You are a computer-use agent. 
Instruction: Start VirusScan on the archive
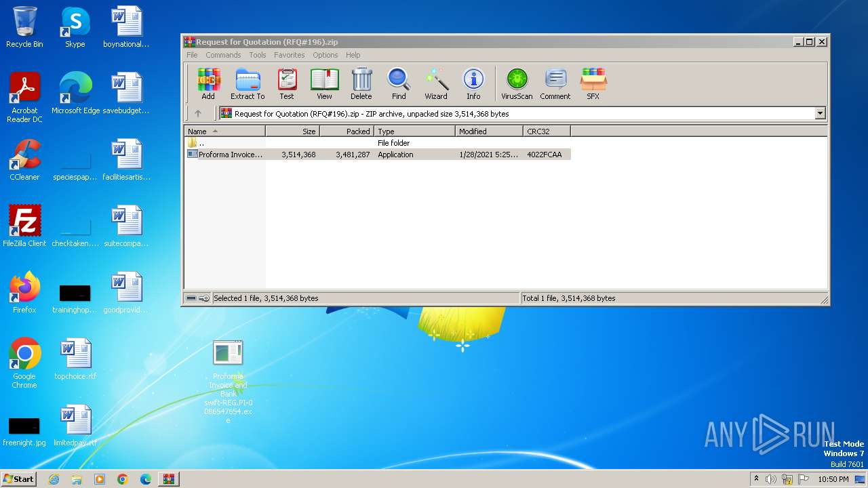[x=517, y=84]
